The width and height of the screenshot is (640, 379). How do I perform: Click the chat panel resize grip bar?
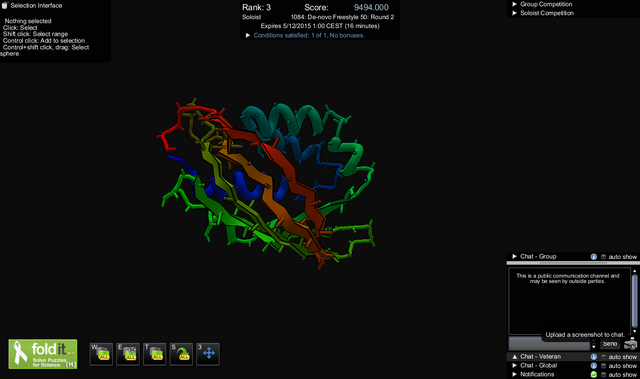tap(573, 263)
